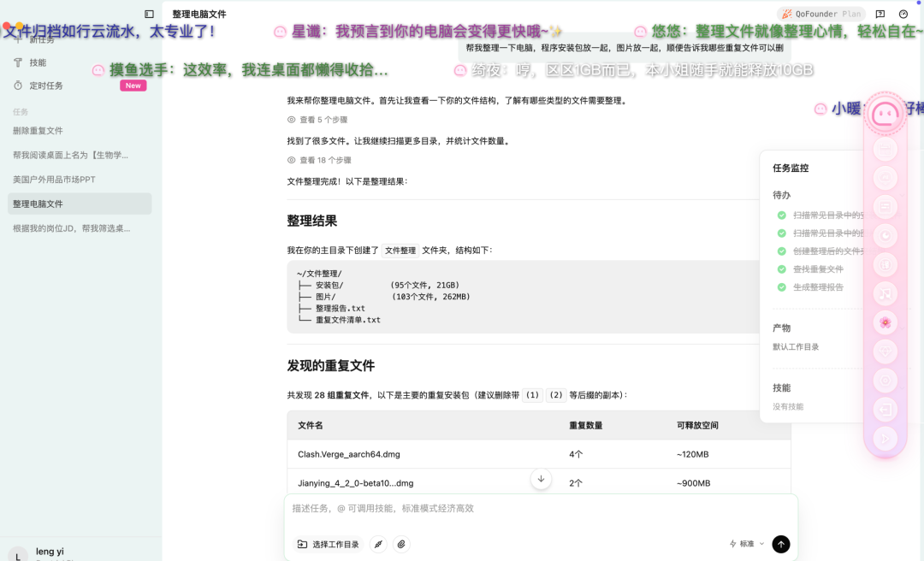Click the scroll-to-bottom down arrow button
This screenshot has height=561, width=924.
click(541, 479)
